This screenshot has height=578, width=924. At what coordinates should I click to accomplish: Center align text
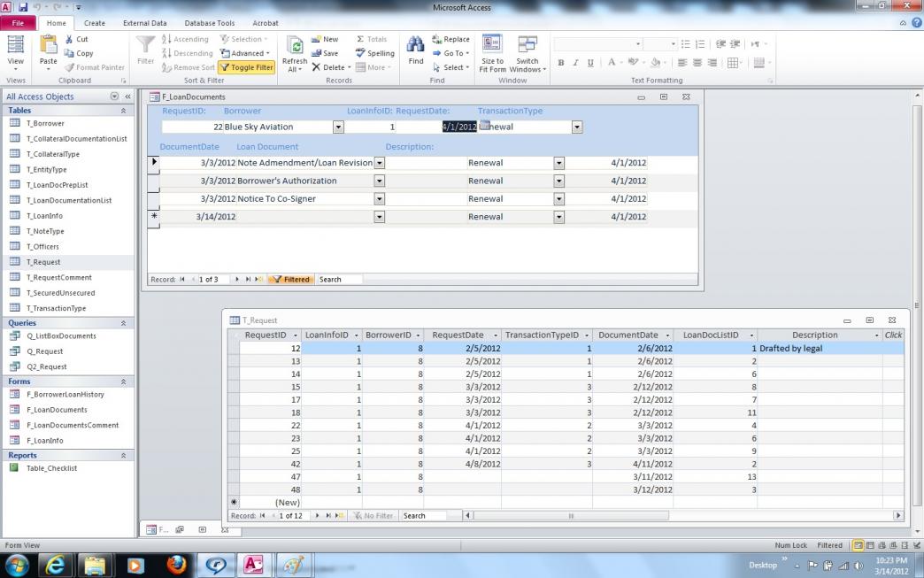[x=697, y=63]
